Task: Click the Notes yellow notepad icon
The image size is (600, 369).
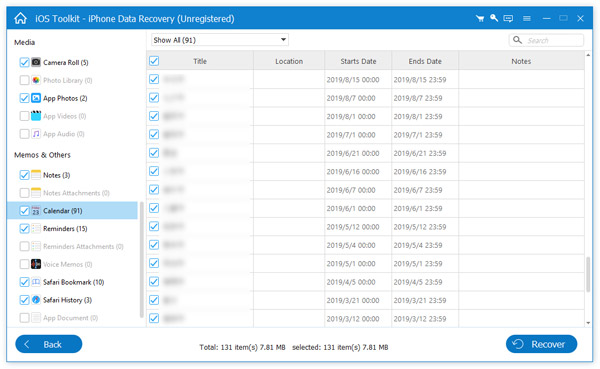Action: pos(36,175)
